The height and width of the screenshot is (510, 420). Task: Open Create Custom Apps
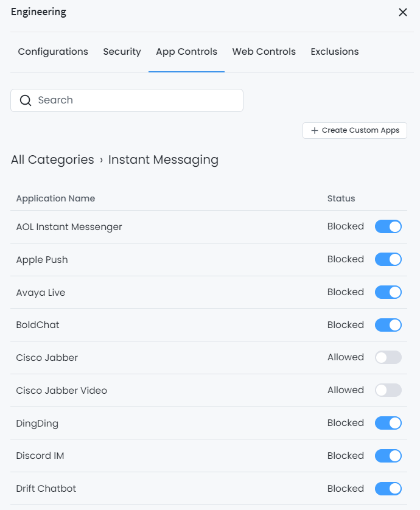tap(355, 130)
